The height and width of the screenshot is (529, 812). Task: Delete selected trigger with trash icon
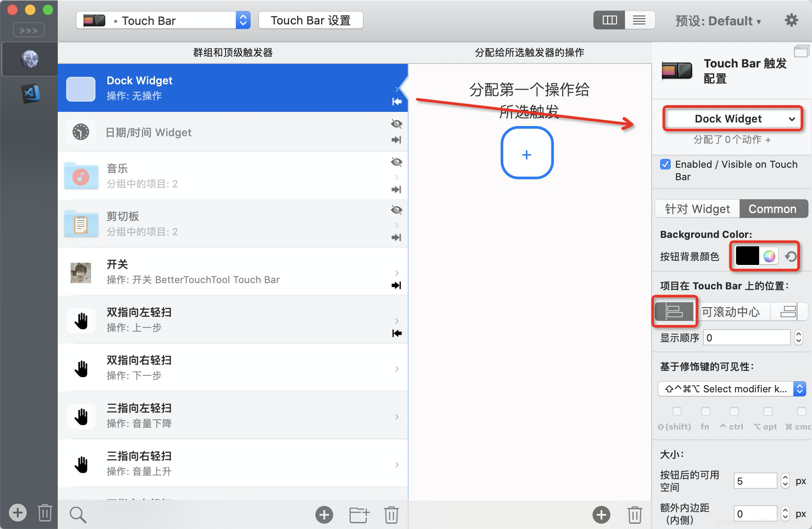tap(391, 515)
